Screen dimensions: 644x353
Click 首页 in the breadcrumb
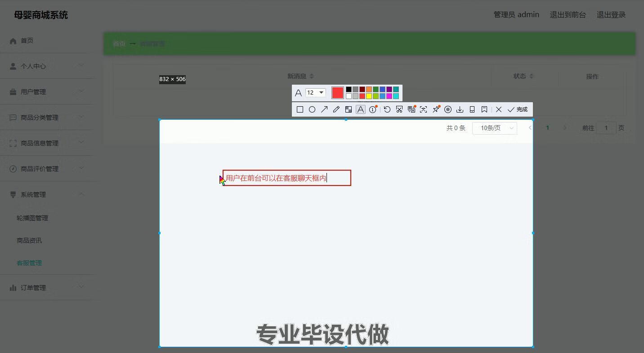[119, 44]
